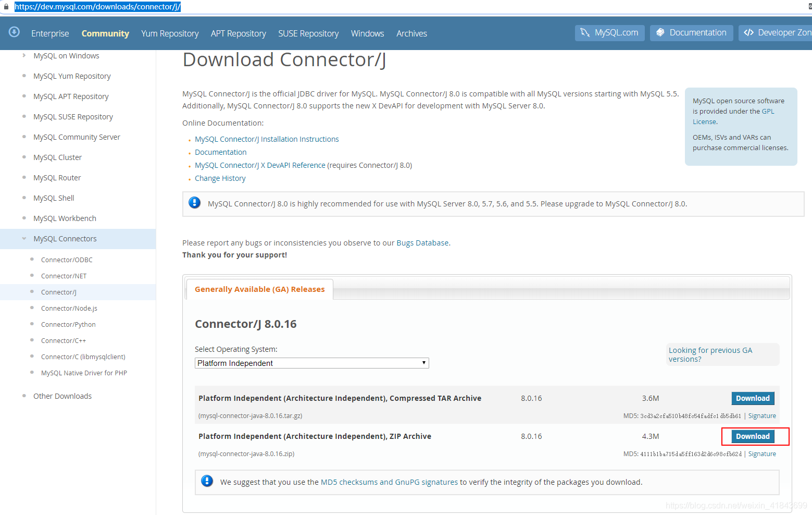Select Generally Available (GA) Releases tab
This screenshot has width=812, height=515.
pyautogui.click(x=259, y=289)
